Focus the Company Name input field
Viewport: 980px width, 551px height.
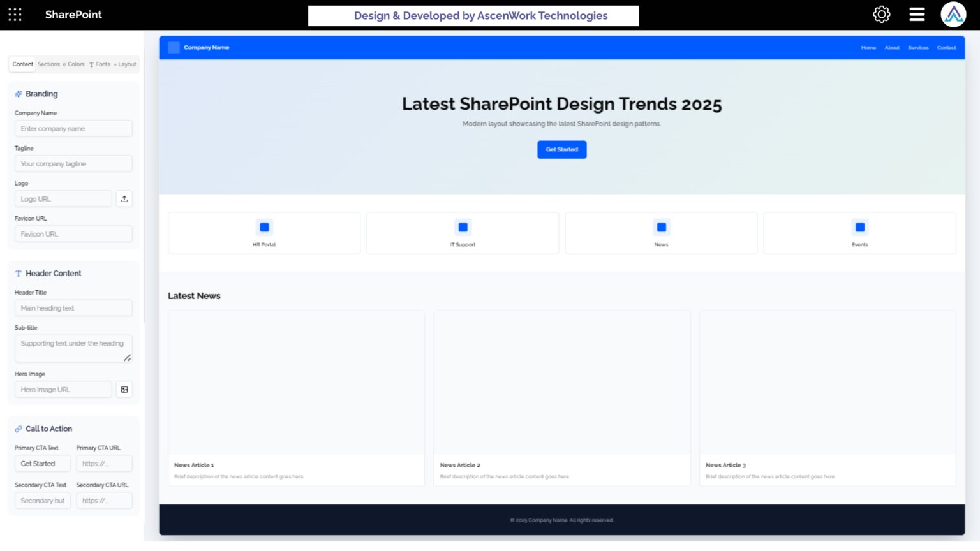pyautogui.click(x=73, y=129)
